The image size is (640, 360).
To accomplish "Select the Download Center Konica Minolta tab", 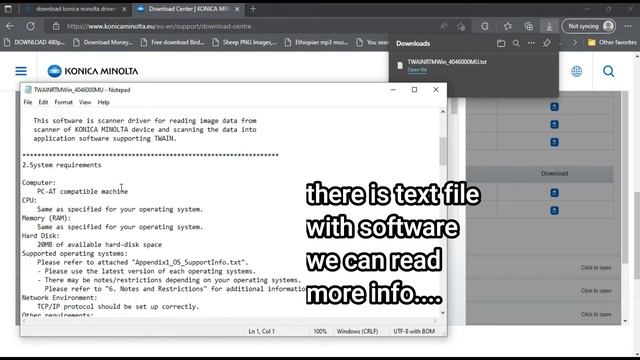I will click(x=188, y=9).
